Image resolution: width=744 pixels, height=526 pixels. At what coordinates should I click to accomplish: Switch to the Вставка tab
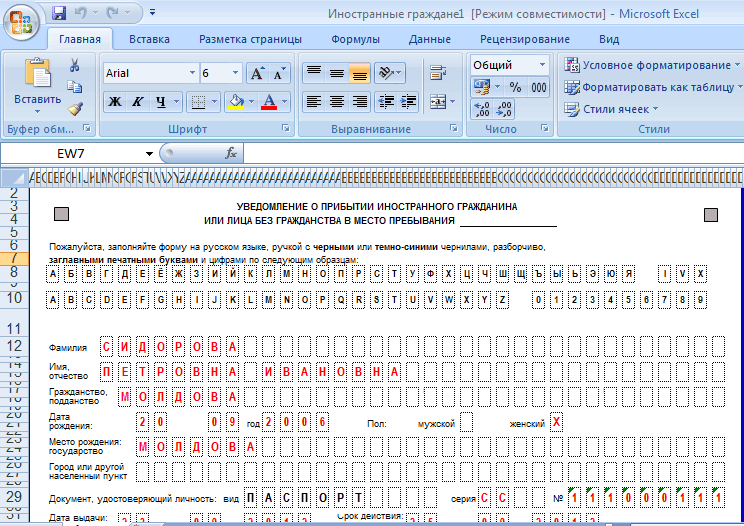click(149, 39)
